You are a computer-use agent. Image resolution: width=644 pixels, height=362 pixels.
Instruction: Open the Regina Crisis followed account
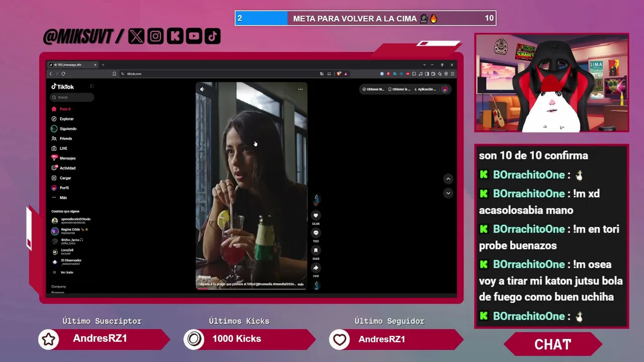point(70,231)
